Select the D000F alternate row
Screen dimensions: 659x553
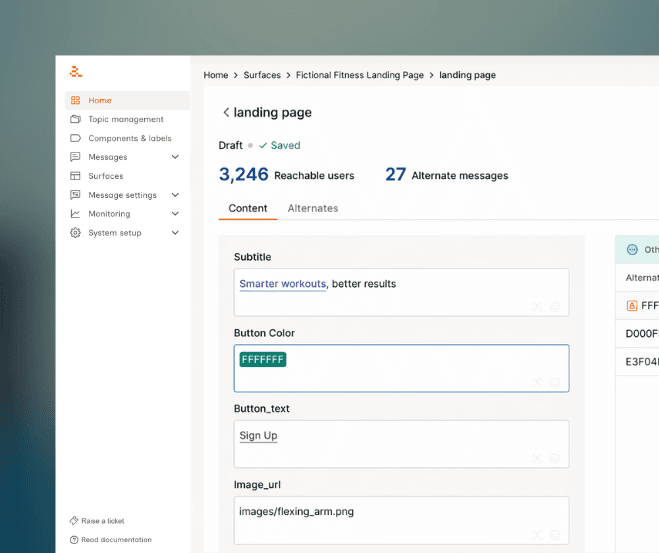point(637,334)
